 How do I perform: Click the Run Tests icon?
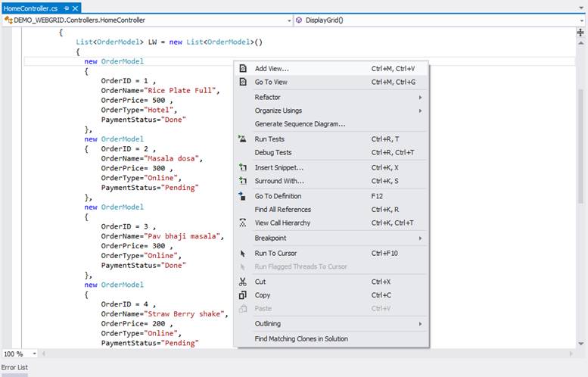tap(243, 139)
